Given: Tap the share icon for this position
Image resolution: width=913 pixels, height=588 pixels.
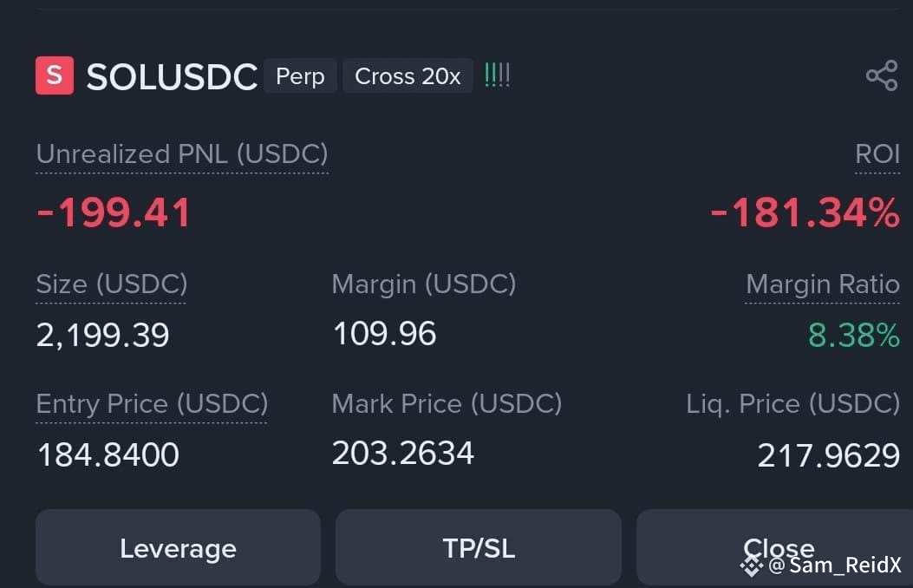Looking at the screenshot, I should tap(882, 75).
